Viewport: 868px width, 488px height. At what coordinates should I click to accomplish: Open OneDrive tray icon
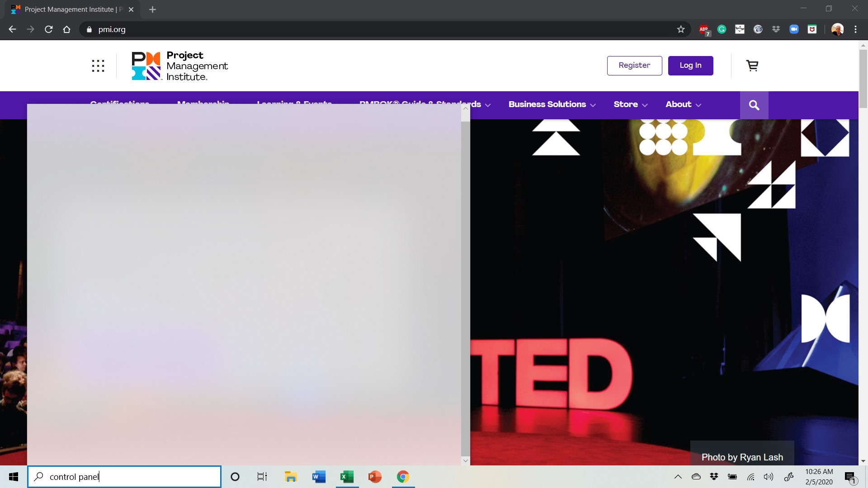(696, 477)
